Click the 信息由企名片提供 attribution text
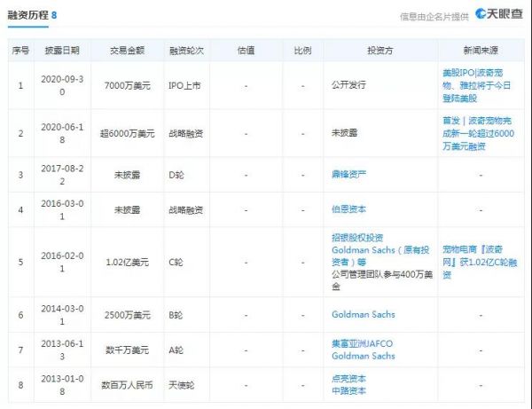Screen dimensions: 532x409 click(x=434, y=16)
